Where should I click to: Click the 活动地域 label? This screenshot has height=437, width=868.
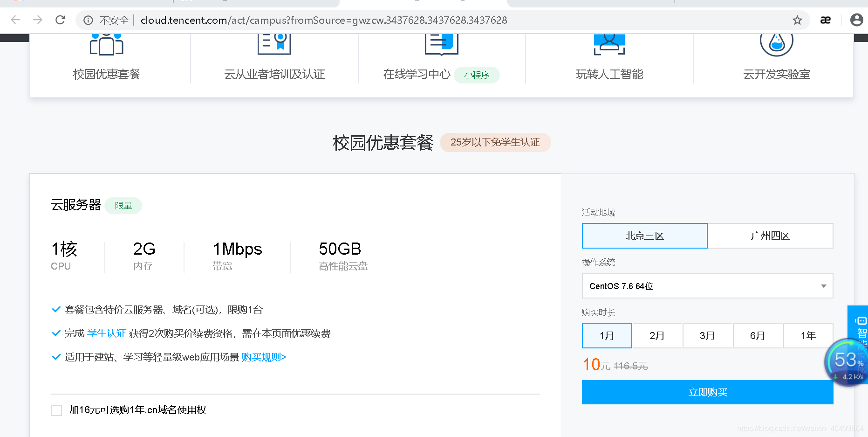599,213
